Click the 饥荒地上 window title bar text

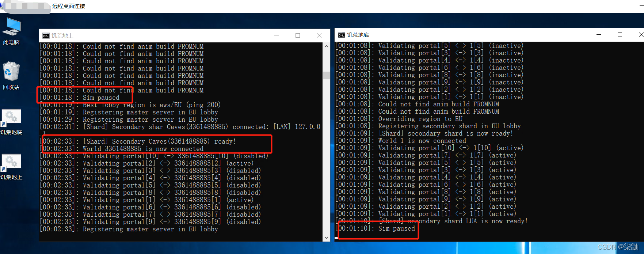62,35
